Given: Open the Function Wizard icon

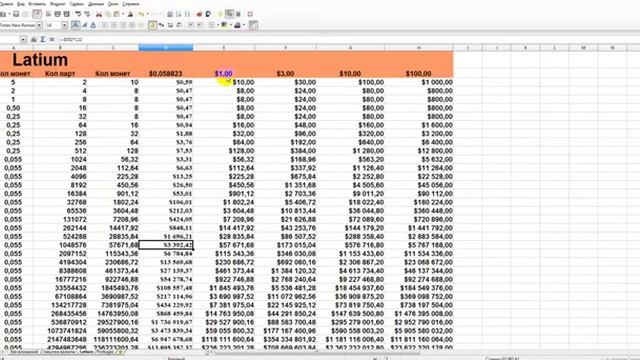Looking at the screenshot, I should [x=34, y=40].
